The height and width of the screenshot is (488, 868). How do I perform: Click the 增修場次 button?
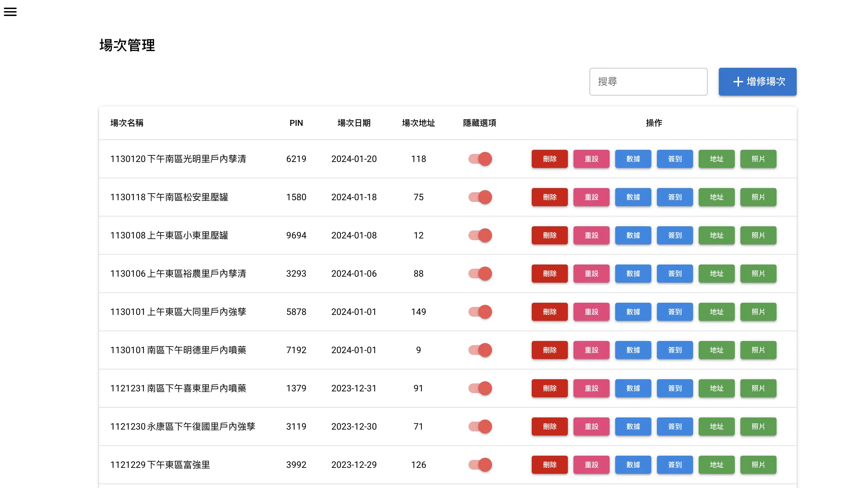pyautogui.click(x=757, y=82)
